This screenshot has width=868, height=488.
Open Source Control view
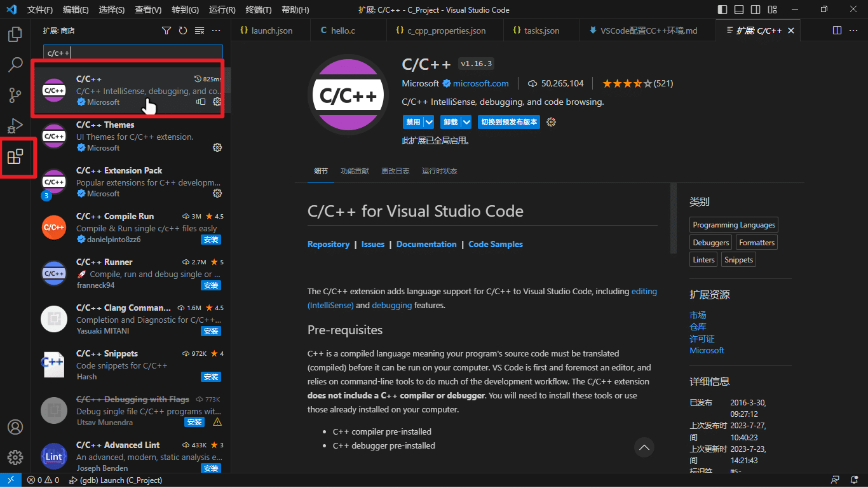pos(15,95)
